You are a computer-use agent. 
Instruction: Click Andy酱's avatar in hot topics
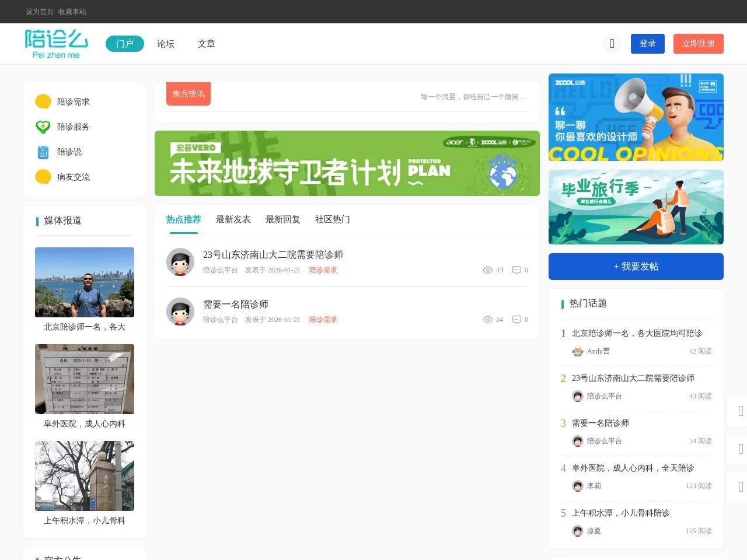tap(577, 351)
